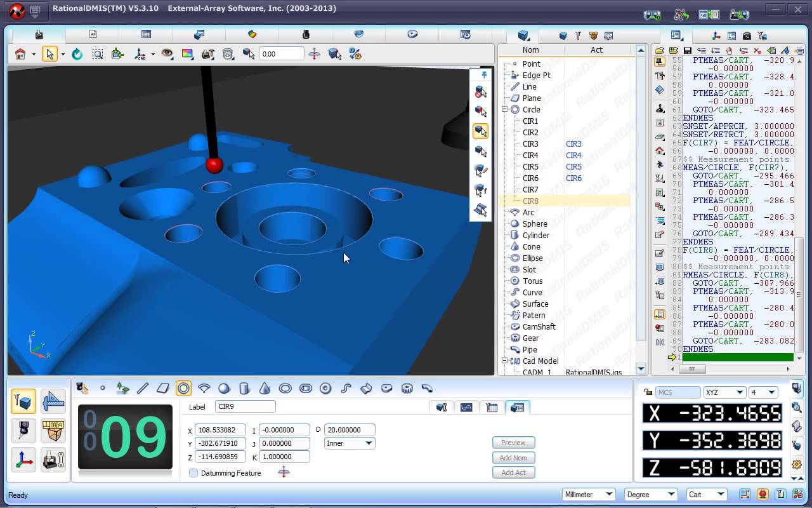Choose the Plane feature icon in bottom toolbar

[163, 388]
